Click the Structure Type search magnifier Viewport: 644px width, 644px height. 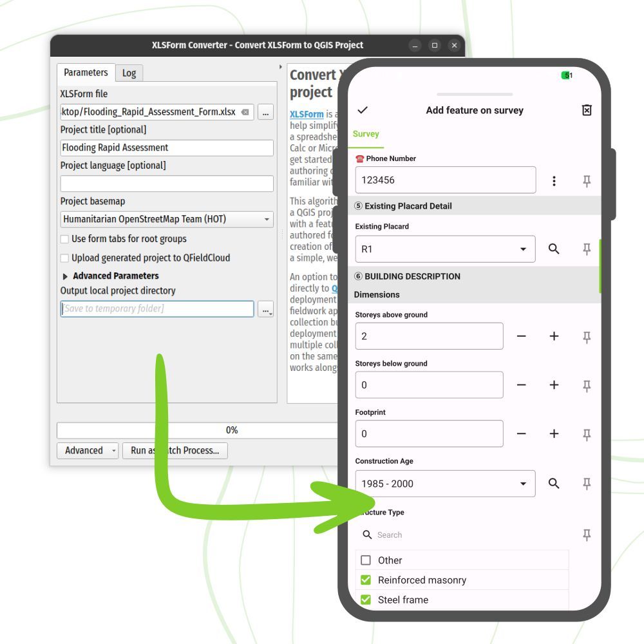[367, 535]
